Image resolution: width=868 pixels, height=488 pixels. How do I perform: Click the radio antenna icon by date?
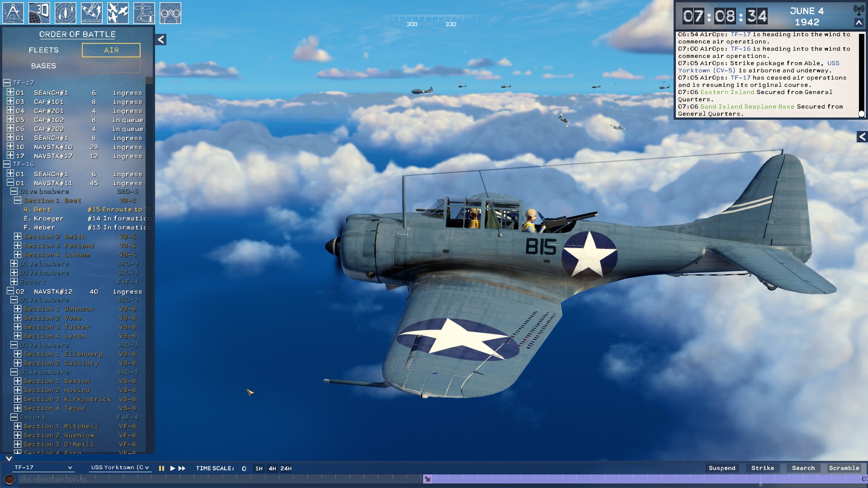tap(858, 10)
